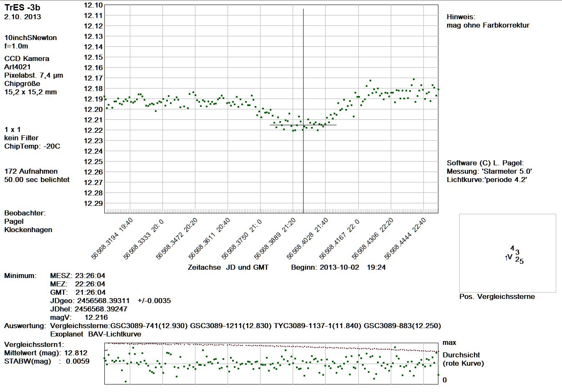
Task: Click 'Beginn: 2013-10-02 19:24' text
Action: tap(338, 267)
